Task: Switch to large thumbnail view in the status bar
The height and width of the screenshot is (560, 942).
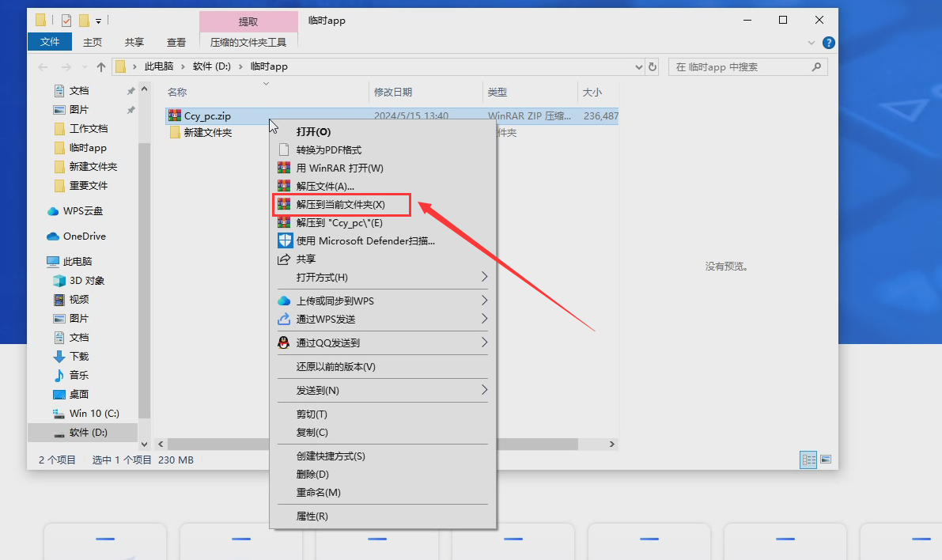Action: point(826,460)
